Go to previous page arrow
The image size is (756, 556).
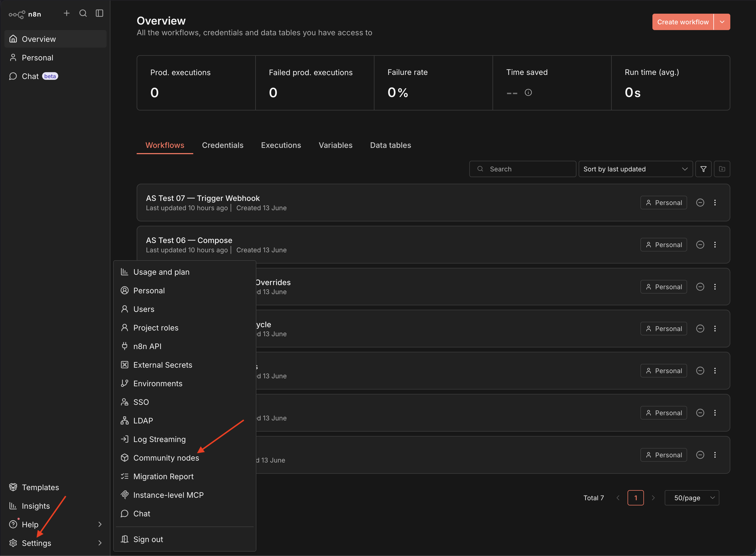tap(618, 498)
